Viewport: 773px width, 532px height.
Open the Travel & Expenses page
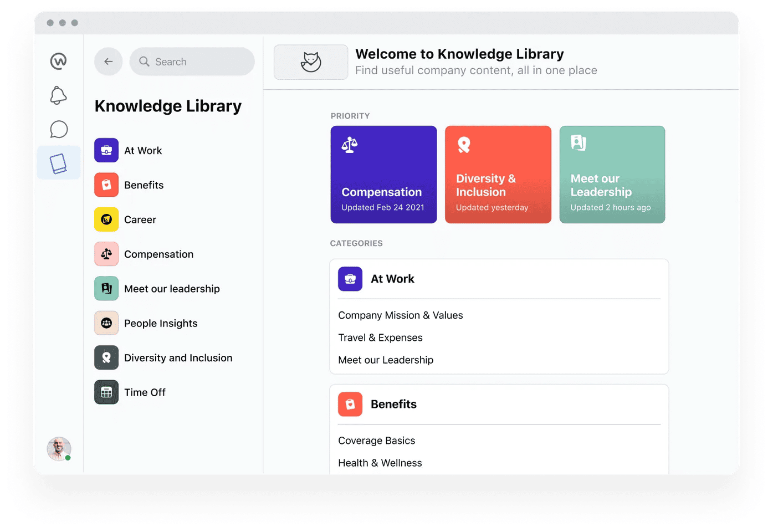pyautogui.click(x=380, y=337)
